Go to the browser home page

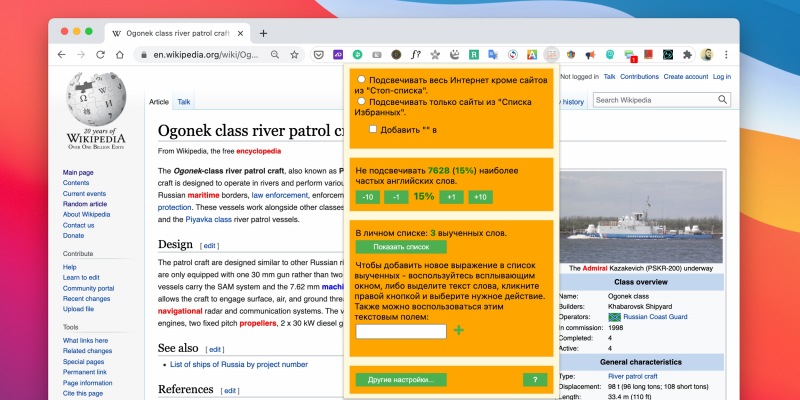tap(119, 55)
